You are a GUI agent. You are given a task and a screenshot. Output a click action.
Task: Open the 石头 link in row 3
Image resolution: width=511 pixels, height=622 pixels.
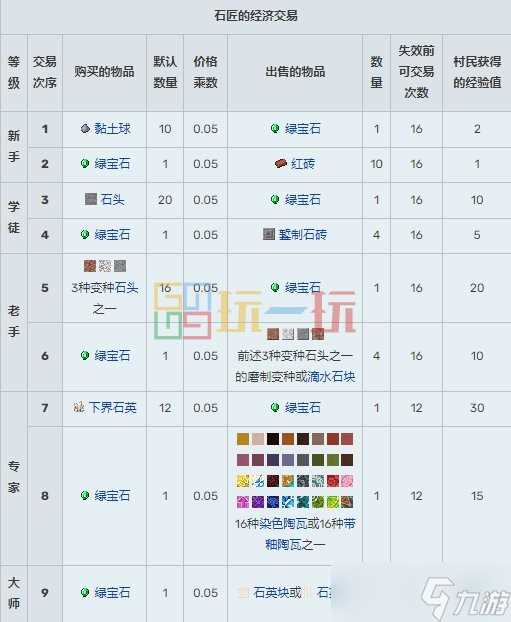coord(112,199)
